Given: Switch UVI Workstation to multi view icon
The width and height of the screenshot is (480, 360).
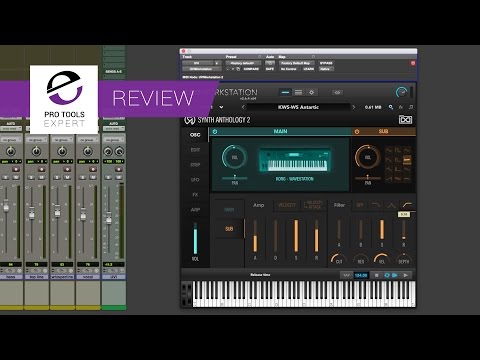Looking at the screenshot, I should 299,92.
